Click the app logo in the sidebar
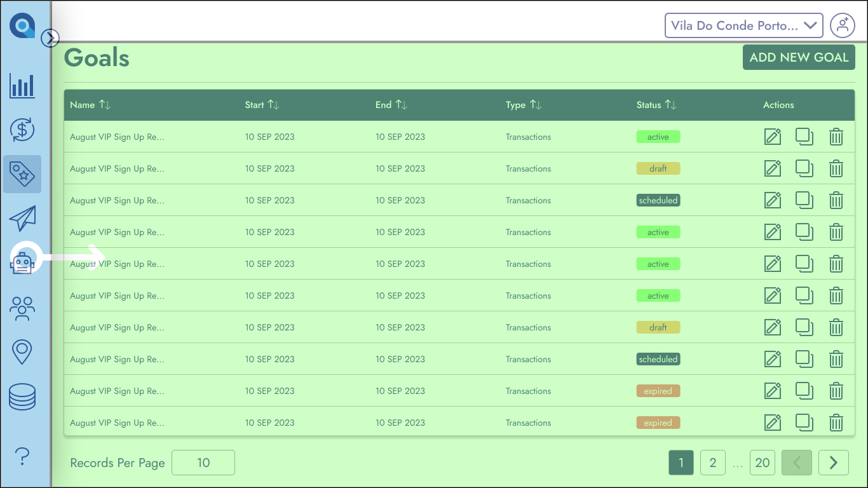This screenshot has width=868, height=488. (22, 26)
